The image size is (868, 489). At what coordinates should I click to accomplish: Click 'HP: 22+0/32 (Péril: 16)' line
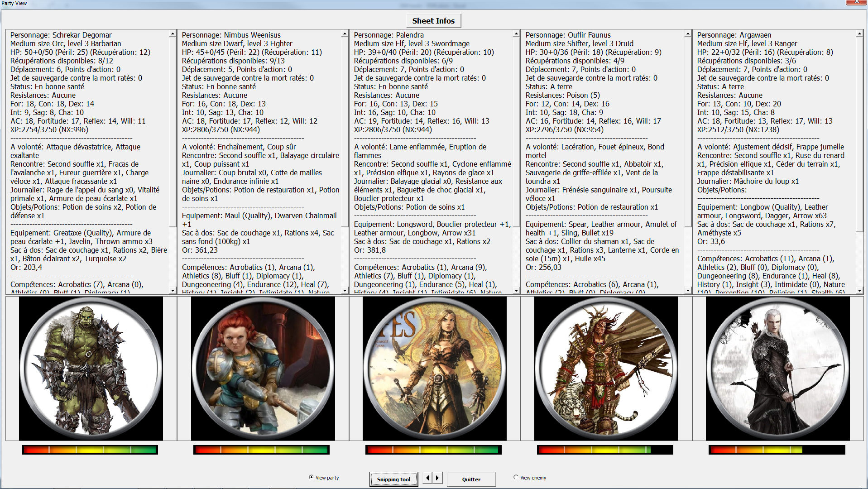(x=765, y=52)
